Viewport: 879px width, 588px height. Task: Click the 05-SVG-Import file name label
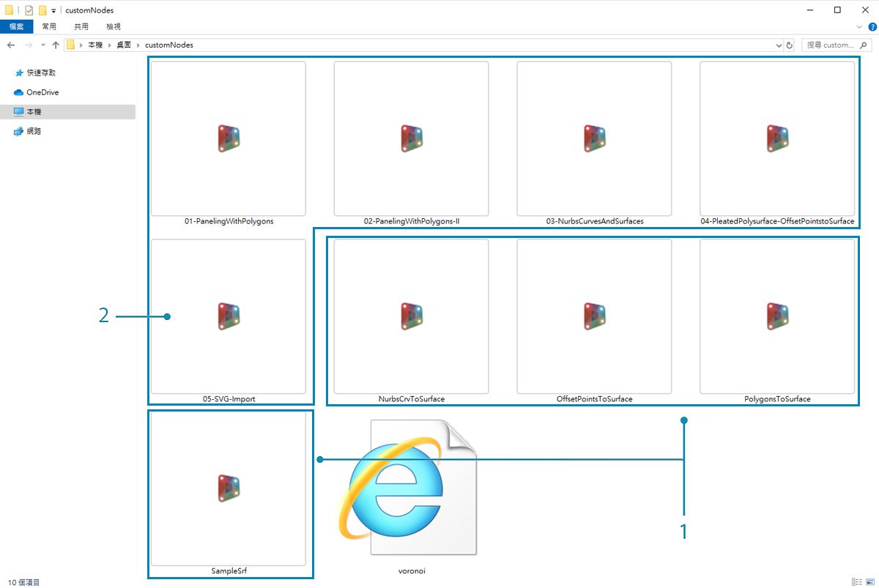[x=229, y=399]
